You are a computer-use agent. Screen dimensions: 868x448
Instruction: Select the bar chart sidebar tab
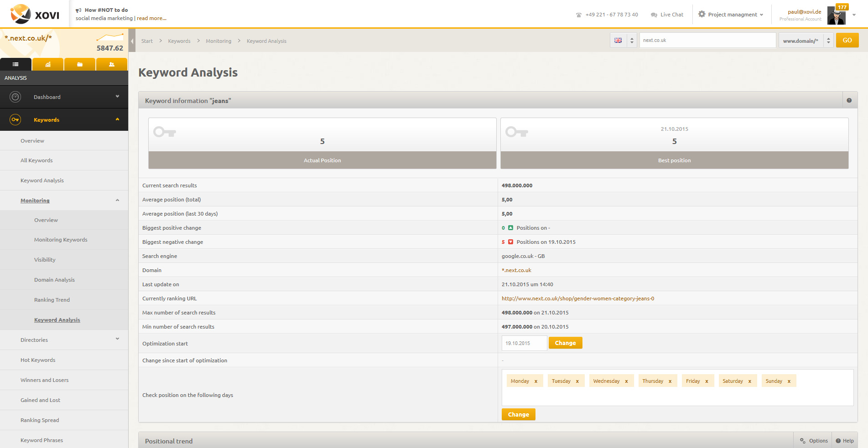tap(48, 64)
